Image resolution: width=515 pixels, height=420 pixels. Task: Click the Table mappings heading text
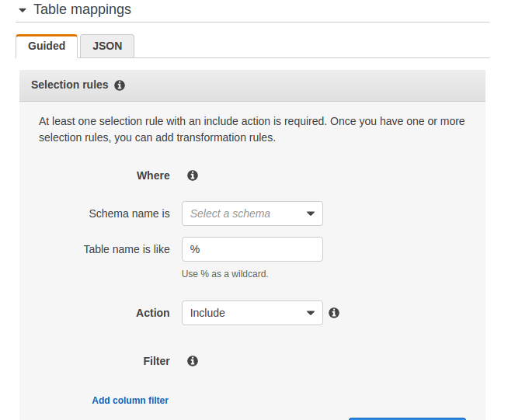pos(82,10)
